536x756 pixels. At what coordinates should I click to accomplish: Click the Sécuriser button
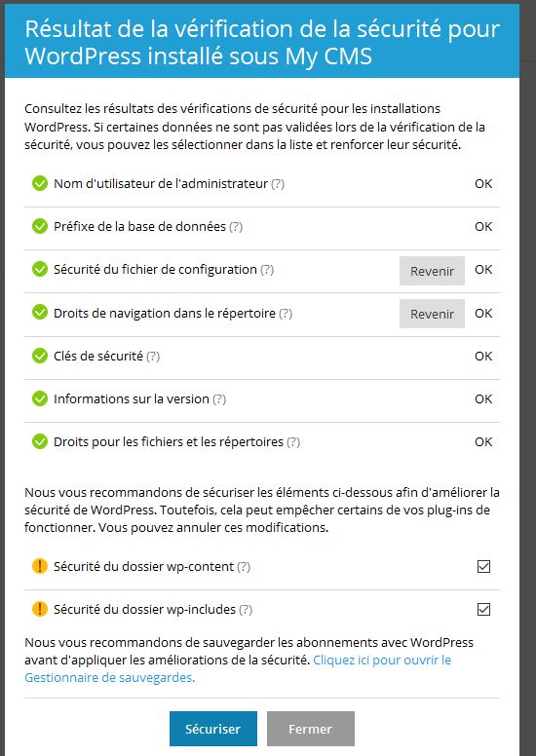tap(213, 729)
